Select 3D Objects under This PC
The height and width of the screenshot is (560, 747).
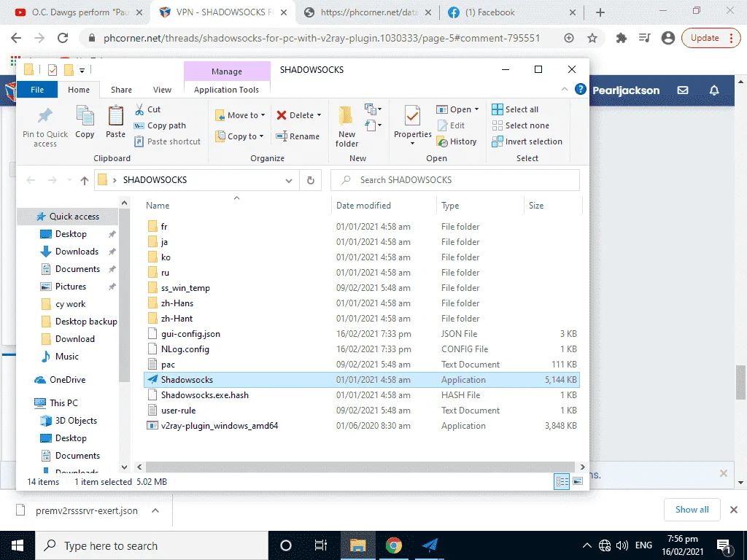76,421
